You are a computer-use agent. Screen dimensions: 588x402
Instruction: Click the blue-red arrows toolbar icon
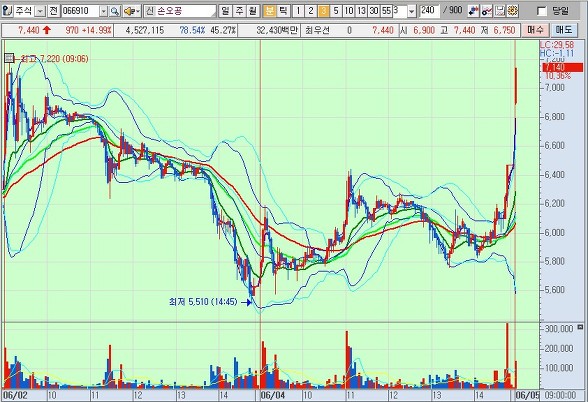[x=474, y=11]
